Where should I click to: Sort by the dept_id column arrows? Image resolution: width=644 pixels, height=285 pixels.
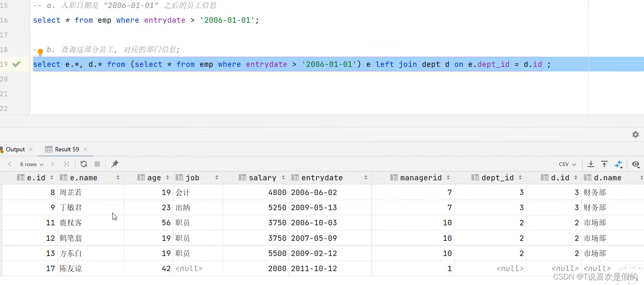click(x=520, y=178)
